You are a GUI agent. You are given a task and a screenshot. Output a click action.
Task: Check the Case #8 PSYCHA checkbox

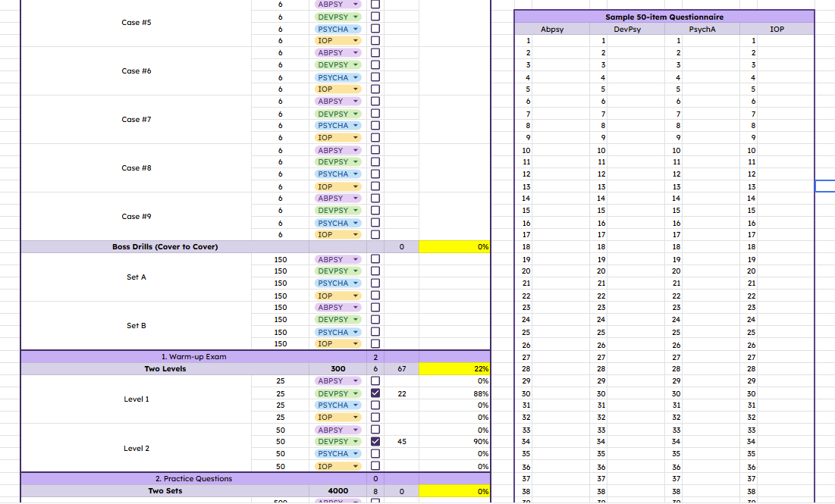[375, 174]
